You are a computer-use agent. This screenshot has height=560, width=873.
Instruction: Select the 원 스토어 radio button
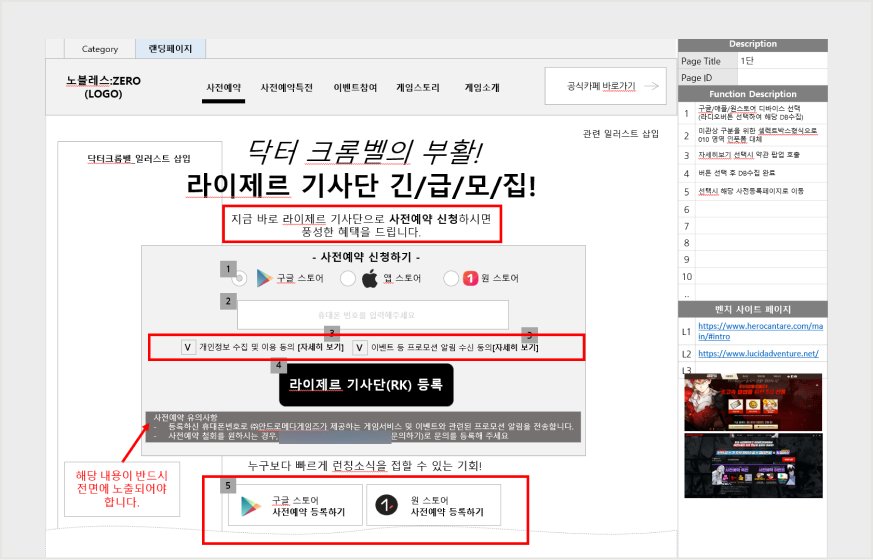[x=451, y=278]
